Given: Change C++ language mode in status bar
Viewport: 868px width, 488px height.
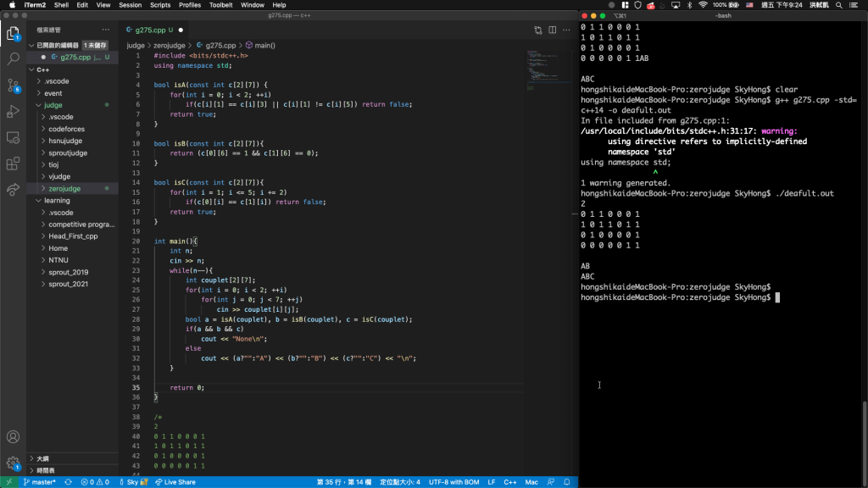Looking at the screenshot, I should pyautogui.click(x=509, y=482).
